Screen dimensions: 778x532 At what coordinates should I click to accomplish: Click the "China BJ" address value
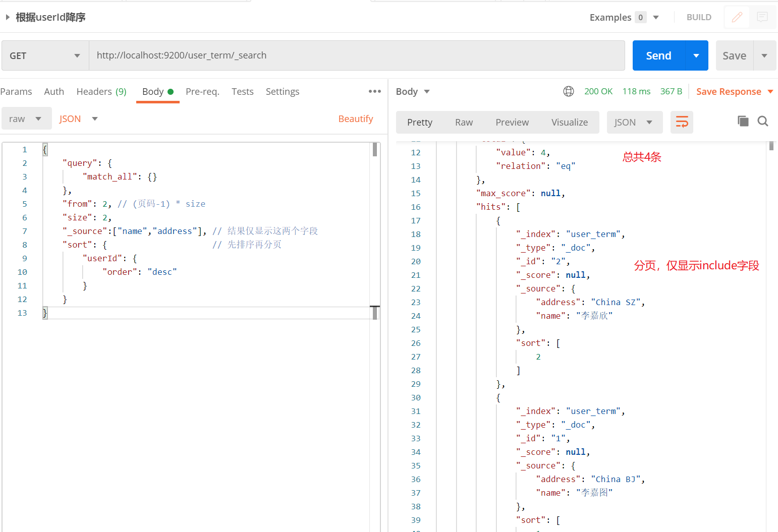click(x=616, y=479)
